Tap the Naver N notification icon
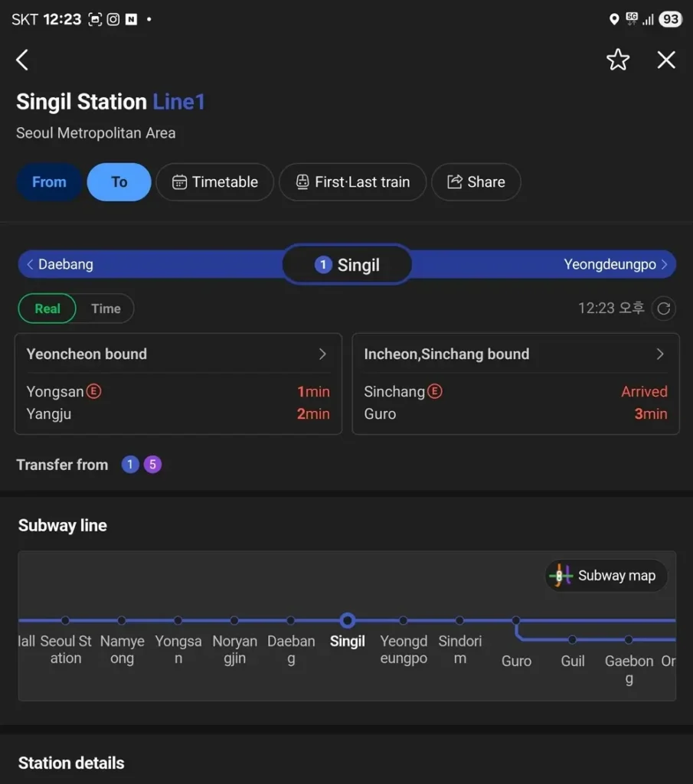 click(x=131, y=19)
